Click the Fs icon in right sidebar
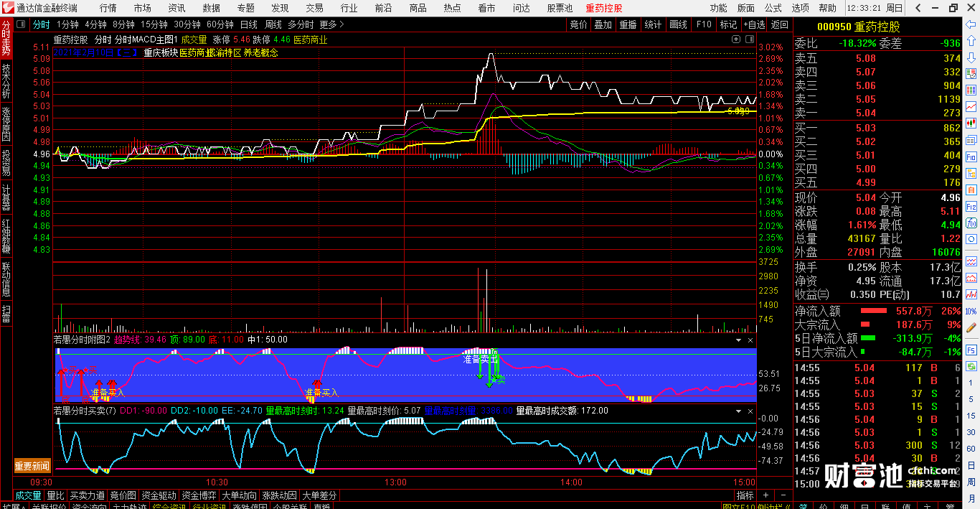The height and width of the screenshot is (509, 980). 971,350
